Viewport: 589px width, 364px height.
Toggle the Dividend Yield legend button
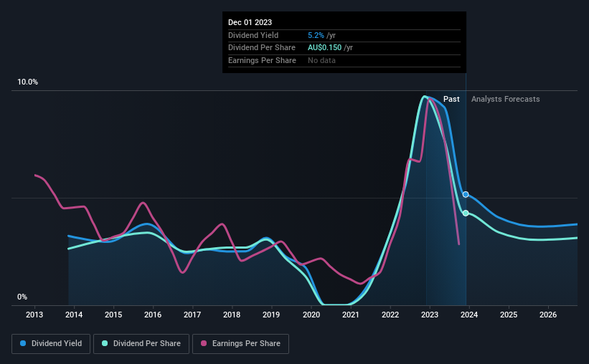tap(51, 344)
